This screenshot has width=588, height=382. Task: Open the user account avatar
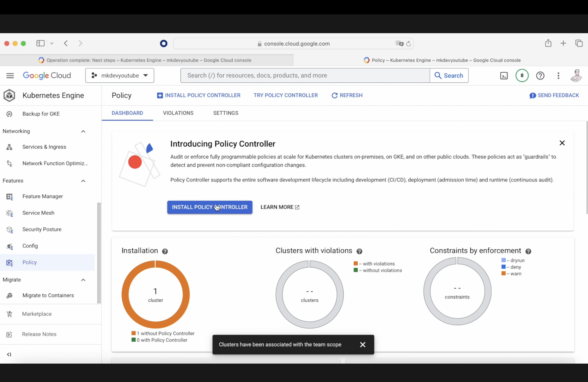click(x=576, y=76)
